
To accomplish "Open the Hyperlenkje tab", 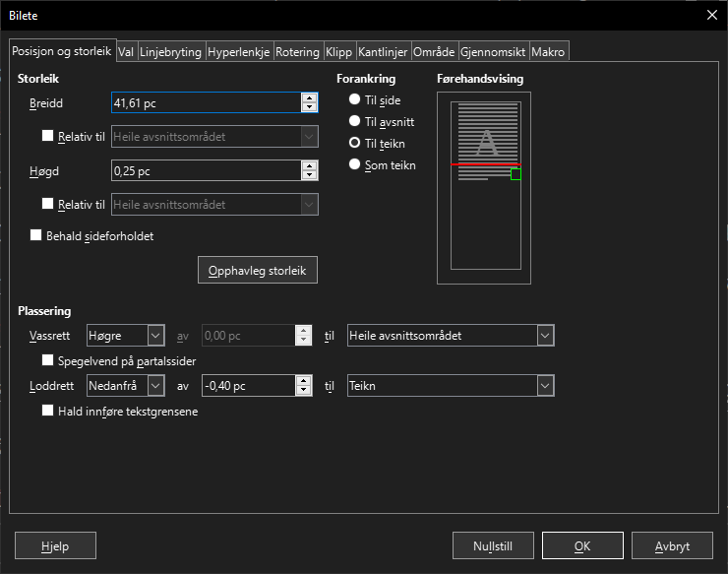I will 239,51.
